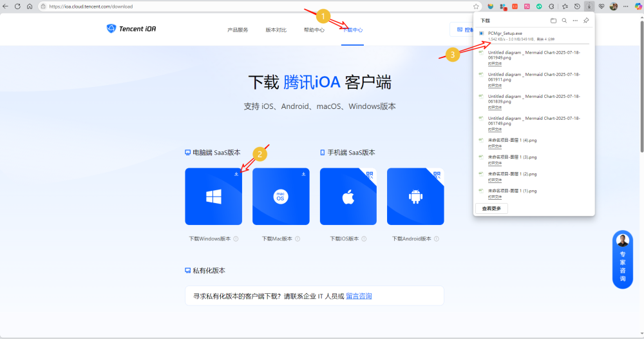Viewport: 644px width, 339px height.
Task: Click the pink extension icon in toolbar
Action: 527,6
